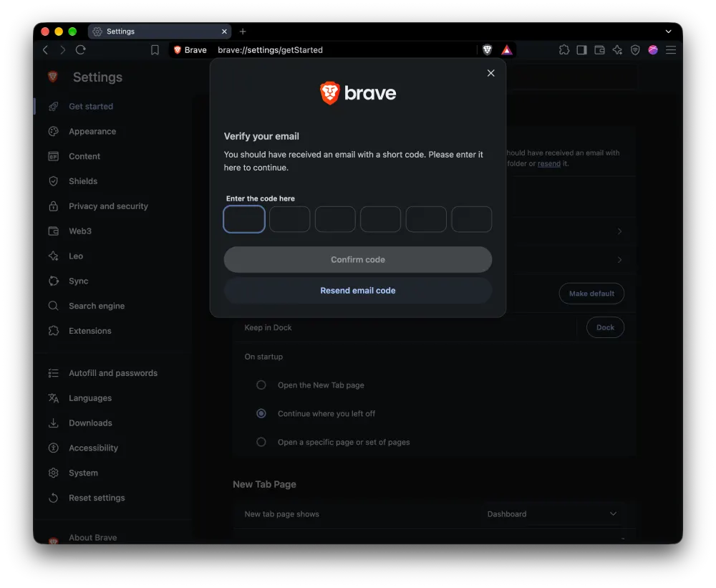This screenshot has height=588, width=716.
Task: Open a new tab with the plus icon
Action: 243,31
